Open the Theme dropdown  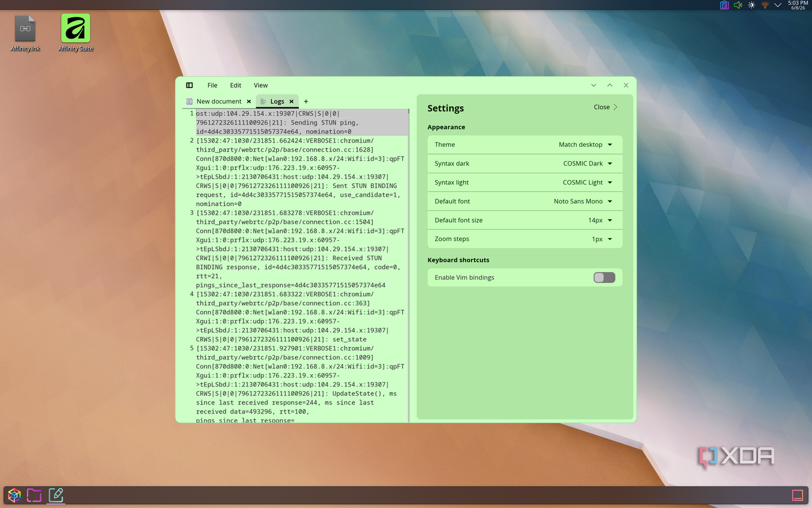[x=585, y=144]
